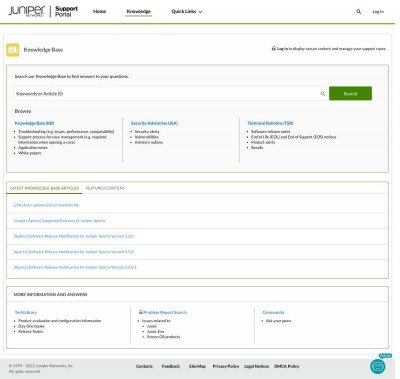400x379 pixels.
Task: Click the Log in link in secure content notice
Action: pyautogui.click(x=282, y=49)
